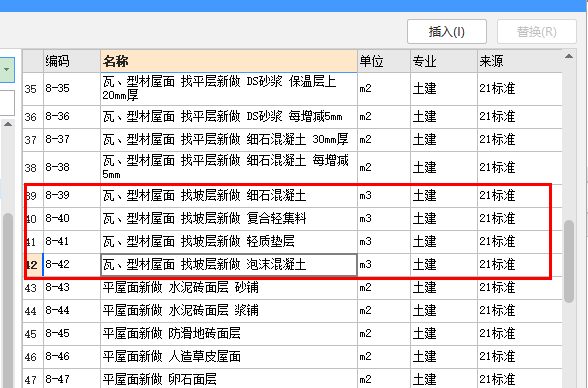Click the 来源 column header
This screenshot has width=588, height=388.
[x=520, y=61]
